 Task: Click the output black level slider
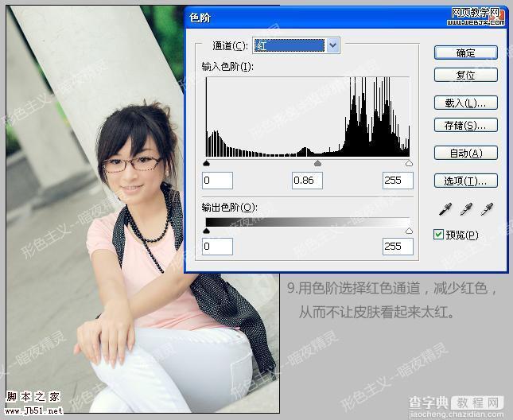coord(206,231)
